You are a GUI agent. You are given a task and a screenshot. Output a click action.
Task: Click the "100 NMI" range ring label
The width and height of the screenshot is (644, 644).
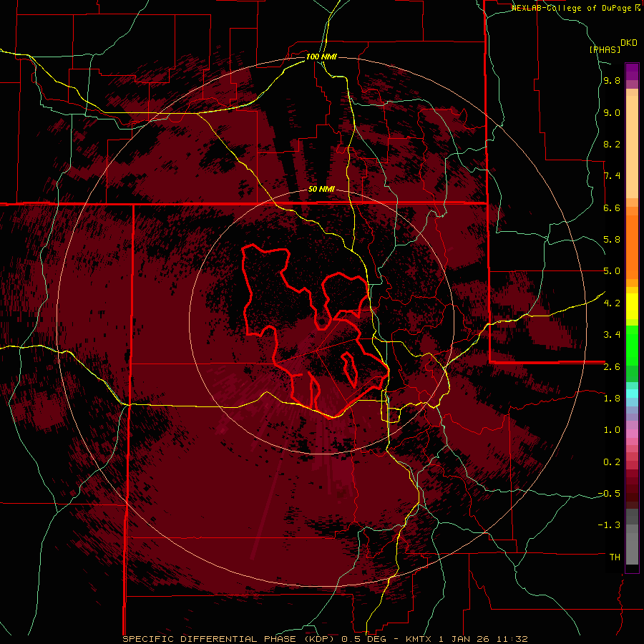coord(321,57)
